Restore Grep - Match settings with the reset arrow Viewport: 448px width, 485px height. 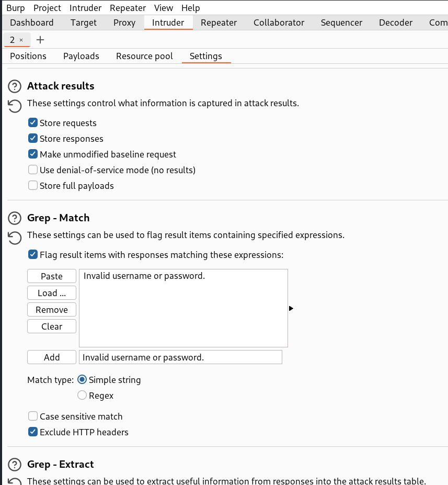[14, 238]
